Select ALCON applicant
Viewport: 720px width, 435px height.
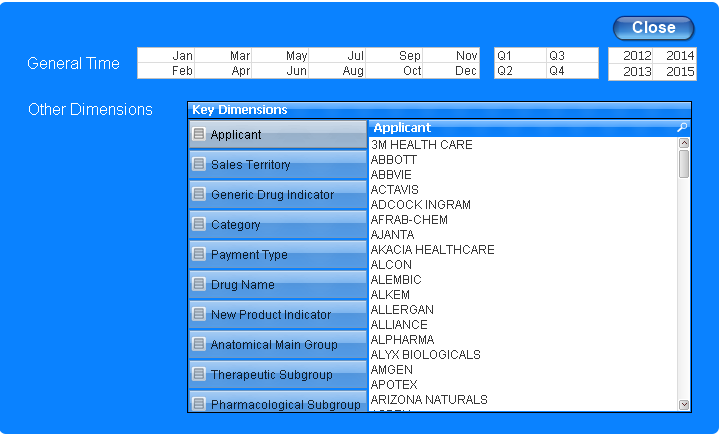click(523, 265)
